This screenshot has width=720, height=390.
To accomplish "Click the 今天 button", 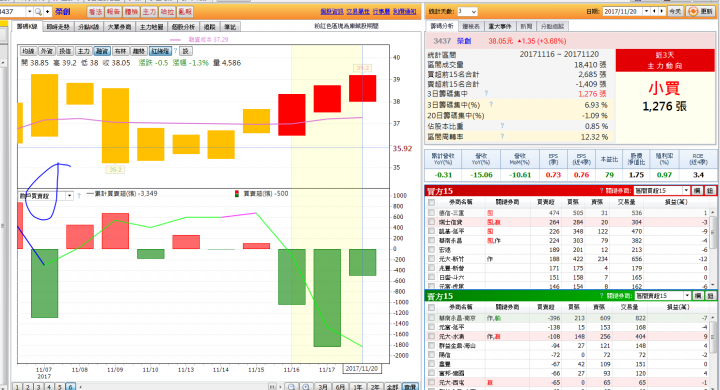I will [x=675, y=11].
